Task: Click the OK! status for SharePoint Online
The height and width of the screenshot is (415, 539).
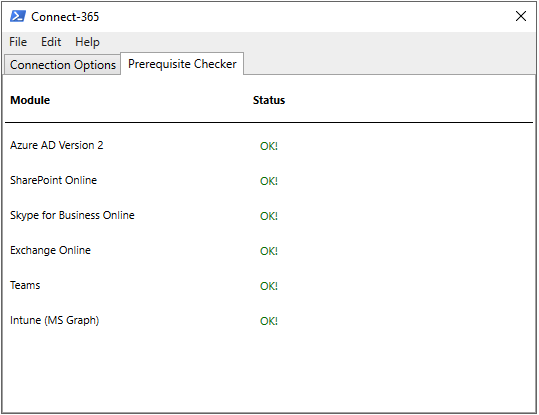Action: pos(269,181)
